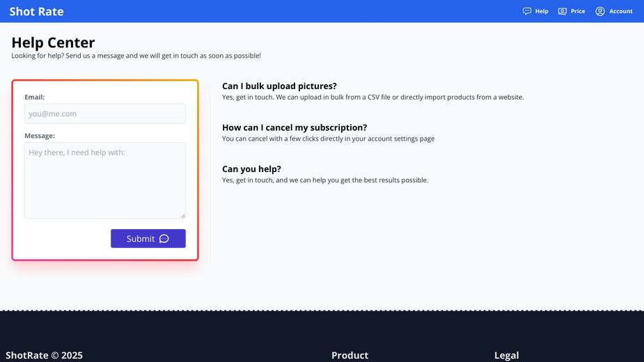
Task: Select the "How can I cancel my subscription?" question
Action: (294, 127)
